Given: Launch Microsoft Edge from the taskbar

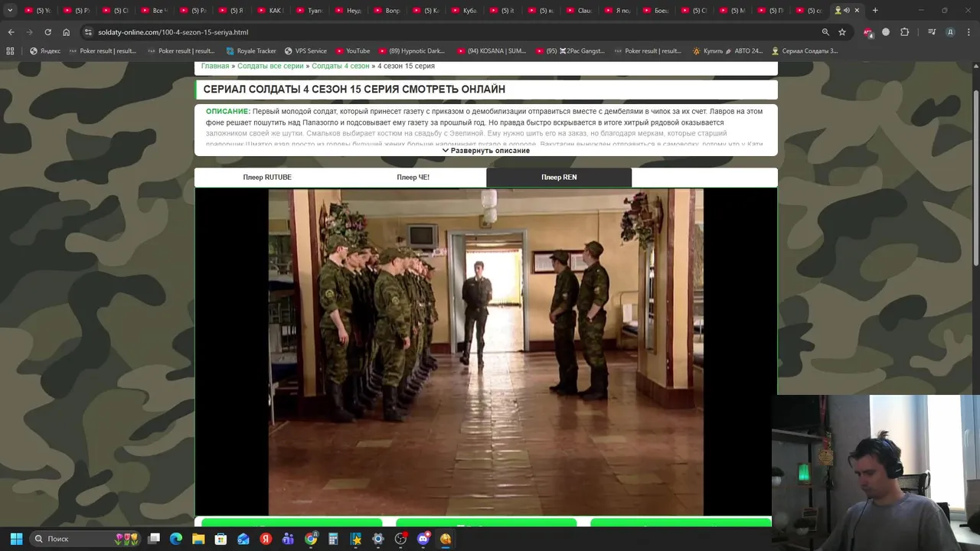Looking at the screenshot, I should tap(176, 539).
